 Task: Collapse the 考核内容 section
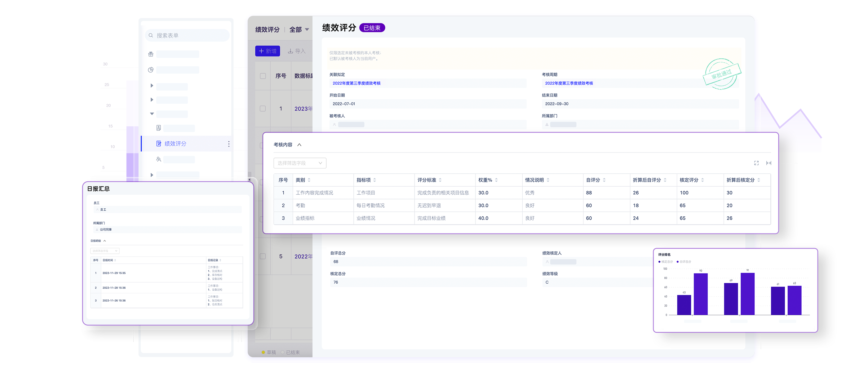tap(299, 145)
